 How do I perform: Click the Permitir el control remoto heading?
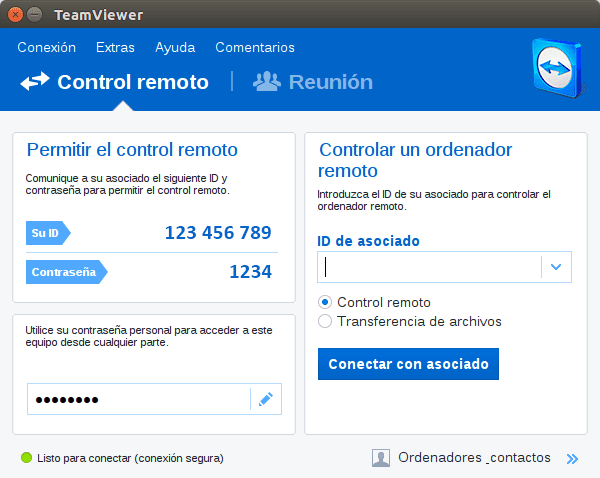132,150
